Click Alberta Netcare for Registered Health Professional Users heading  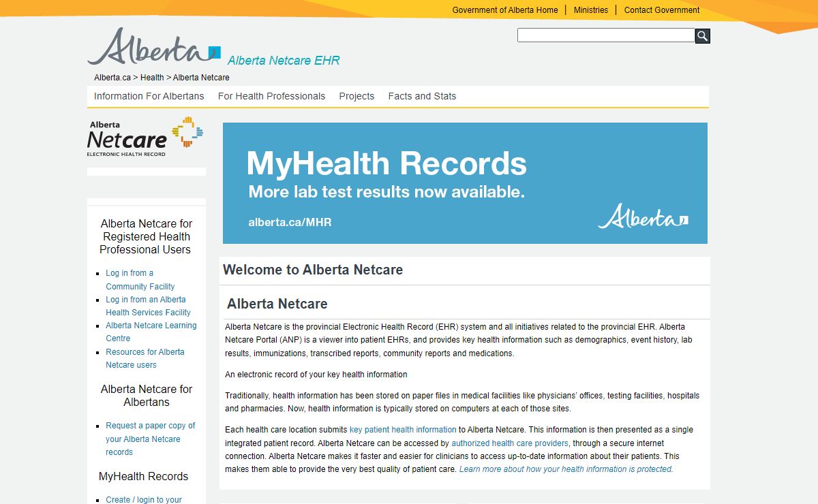pos(146,236)
